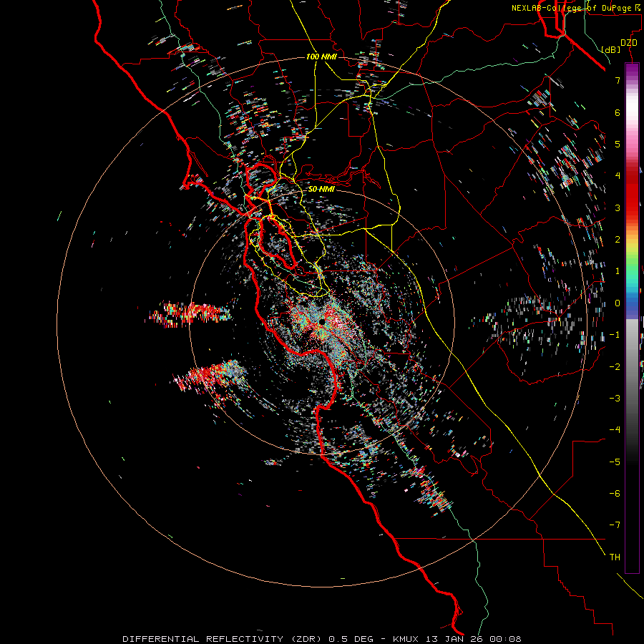The image size is (644, 644).
Task: Click the 50 NMI range ring label
Action: pyautogui.click(x=321, y=189)
